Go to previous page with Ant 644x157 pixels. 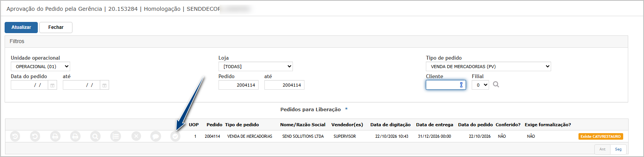[x=602, y=149]
